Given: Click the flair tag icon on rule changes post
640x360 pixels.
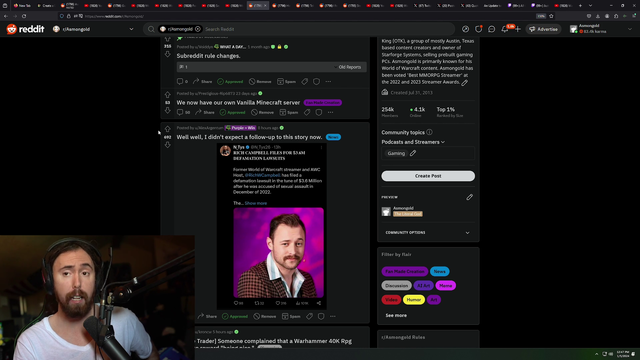Looking at the screenshot, I should click(x=304, y=82).
